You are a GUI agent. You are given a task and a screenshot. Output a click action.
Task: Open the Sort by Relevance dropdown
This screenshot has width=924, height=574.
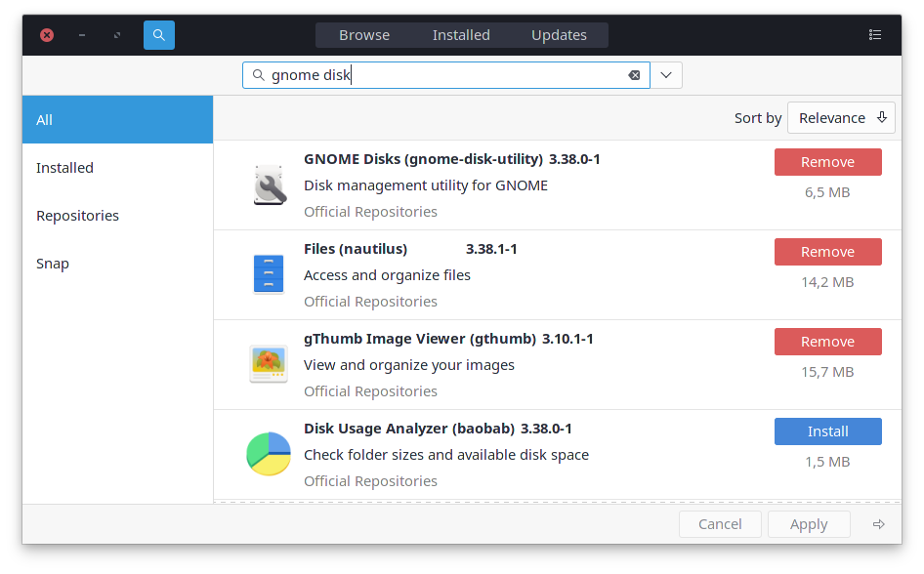click(841, 118)
